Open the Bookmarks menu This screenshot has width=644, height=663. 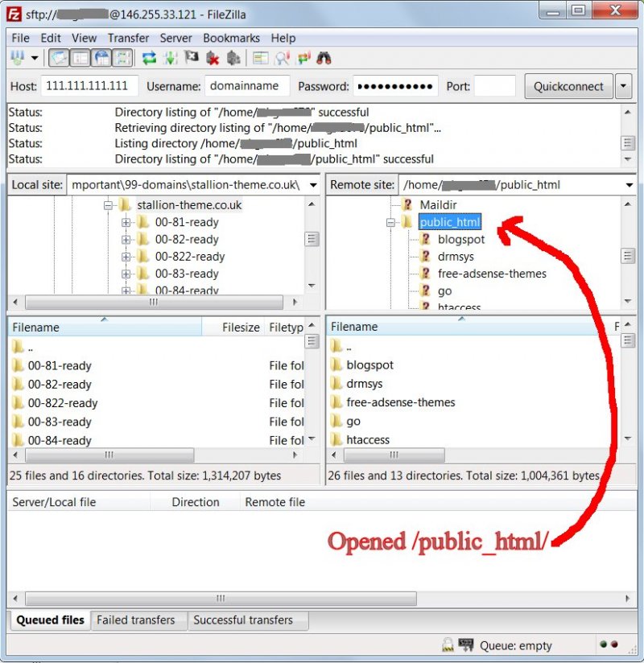point(231,38)
